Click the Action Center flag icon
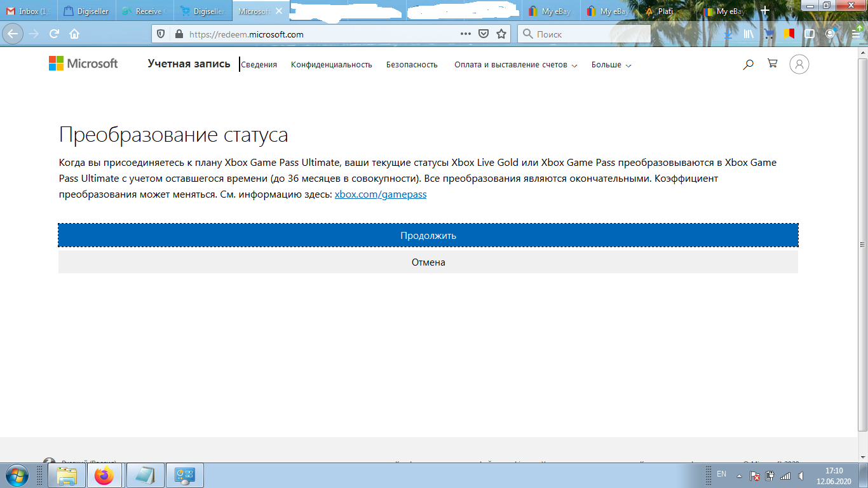 coord(755,475)
